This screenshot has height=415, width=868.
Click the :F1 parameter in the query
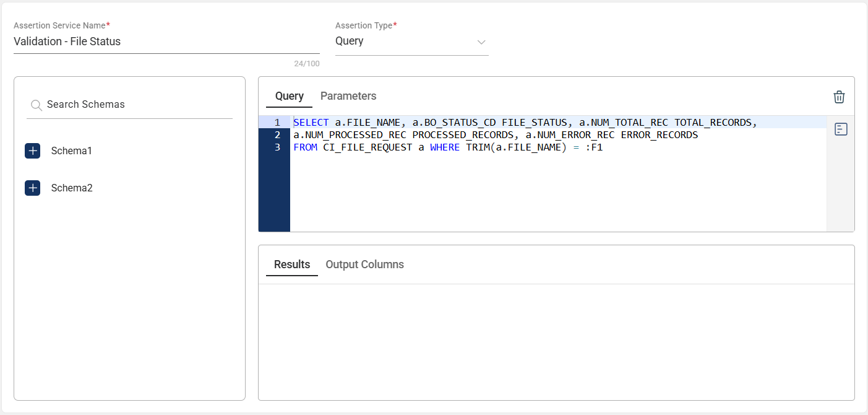594,147
